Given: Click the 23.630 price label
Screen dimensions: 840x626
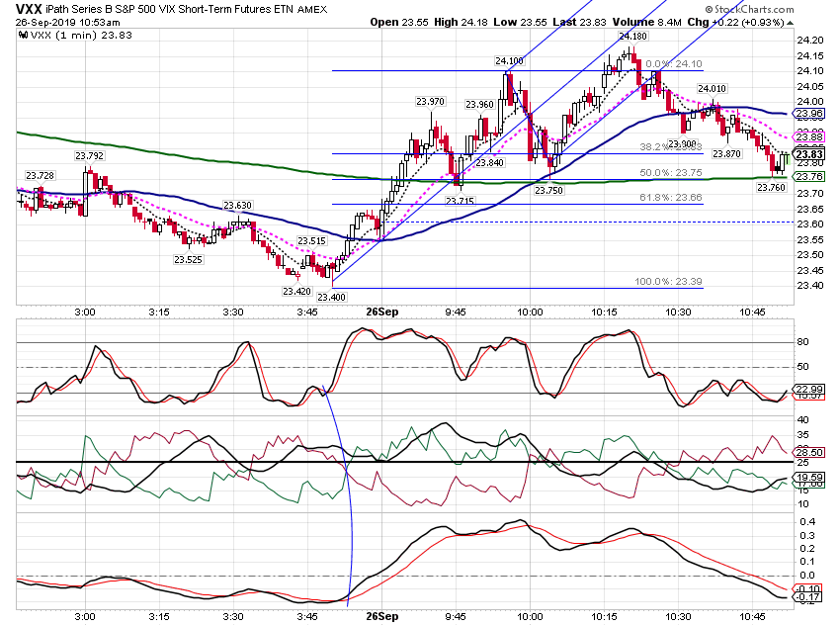Looking at the screenshot, I should click(x=237, y=206).
